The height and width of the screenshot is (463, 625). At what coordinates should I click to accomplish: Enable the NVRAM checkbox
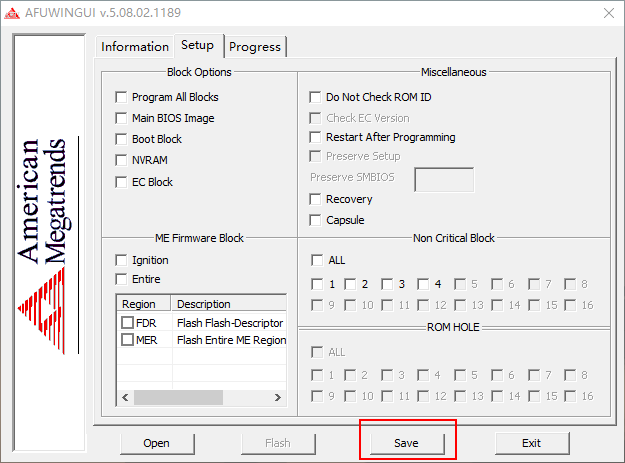pyautogui.click(x=121, y=160)
